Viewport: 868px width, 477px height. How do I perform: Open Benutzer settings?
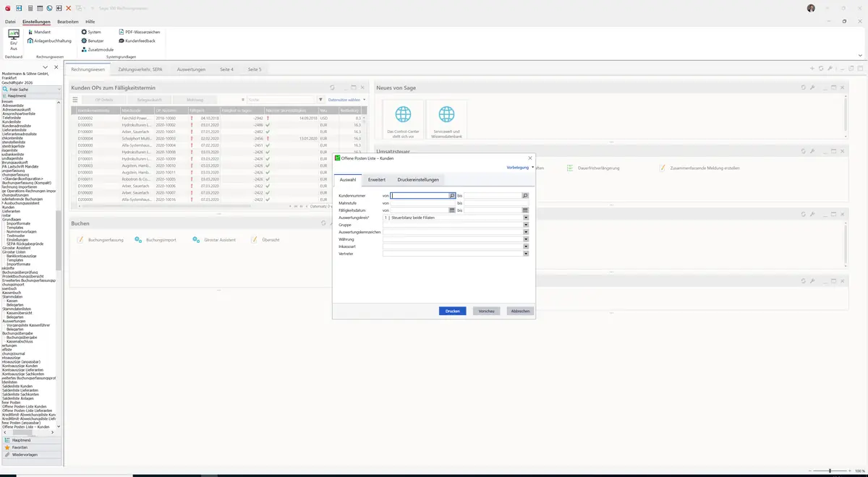(93, 40)
